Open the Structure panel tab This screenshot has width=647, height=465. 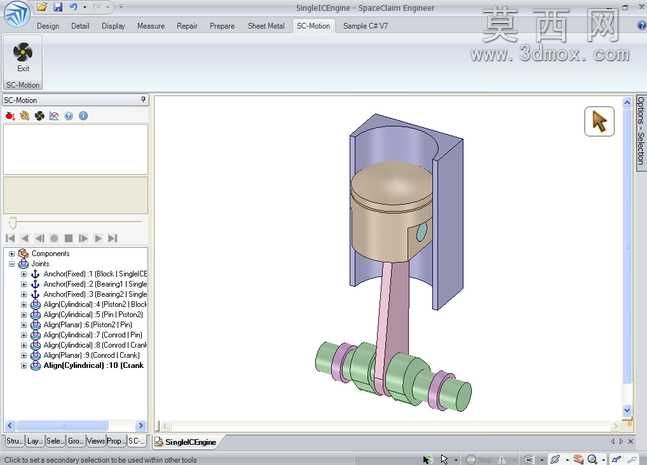pos(14,441)
